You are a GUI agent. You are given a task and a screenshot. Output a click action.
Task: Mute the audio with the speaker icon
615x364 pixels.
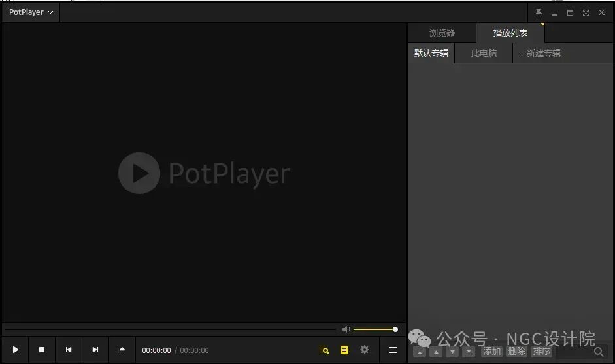click(x=346, y=329)
